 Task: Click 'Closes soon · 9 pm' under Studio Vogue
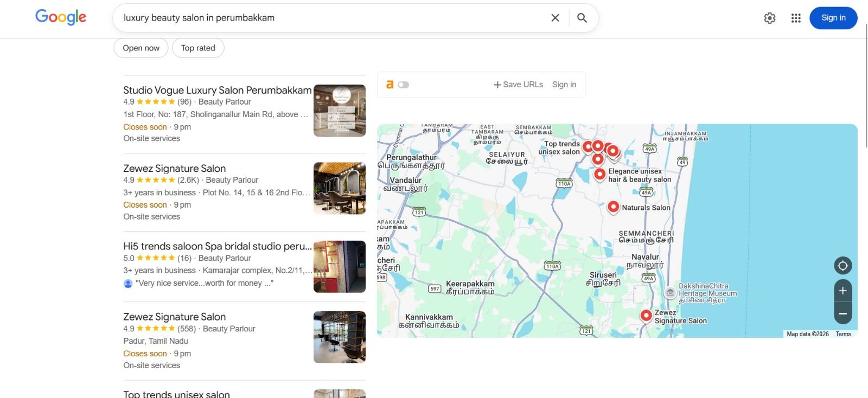pyautogui.click(x=157, y=127)
